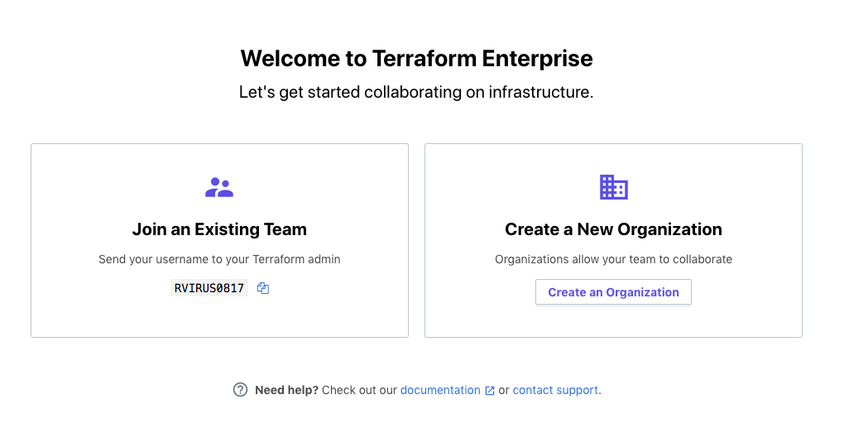This screenshot has width=868, height=433.
Task: Click the external link icon beside documentation
Action: click(490, 391)
